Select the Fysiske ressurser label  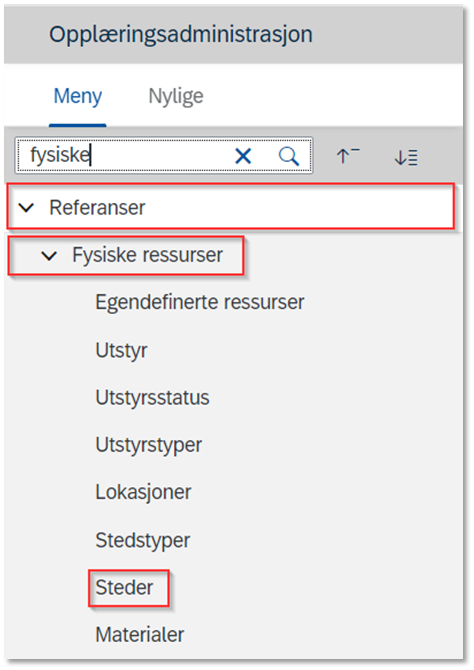tap(147, 256)
